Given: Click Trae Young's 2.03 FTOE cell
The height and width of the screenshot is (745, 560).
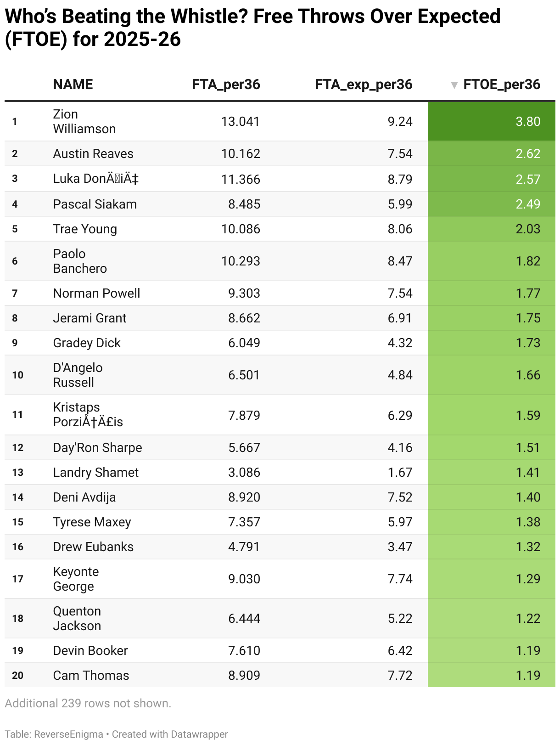Looking at the screenshot, I should coord(492,229).
